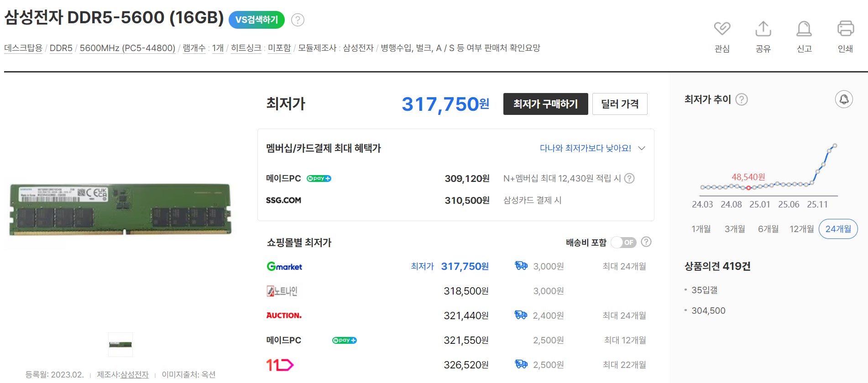Click help icon next to N+멤버십 적립

click(x=629, y=178)
